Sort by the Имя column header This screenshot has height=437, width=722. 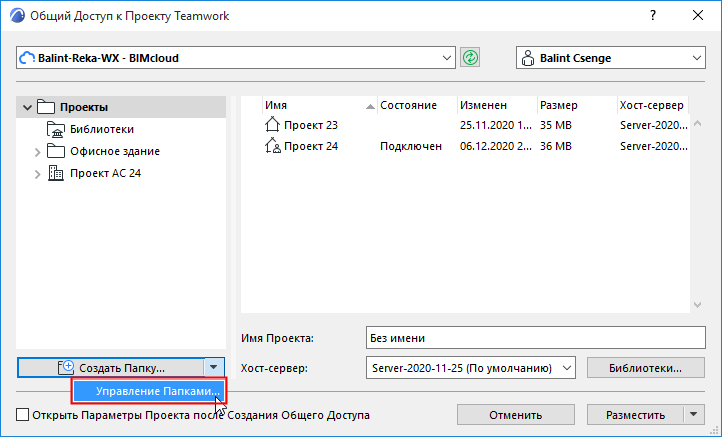pos(320,105)
